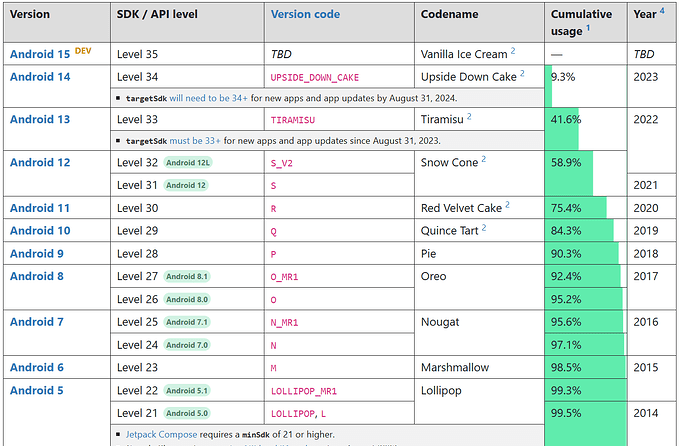Open the Android 5 version link
Viewport: 690px width, 446px height.
click(x=36, y=390)
